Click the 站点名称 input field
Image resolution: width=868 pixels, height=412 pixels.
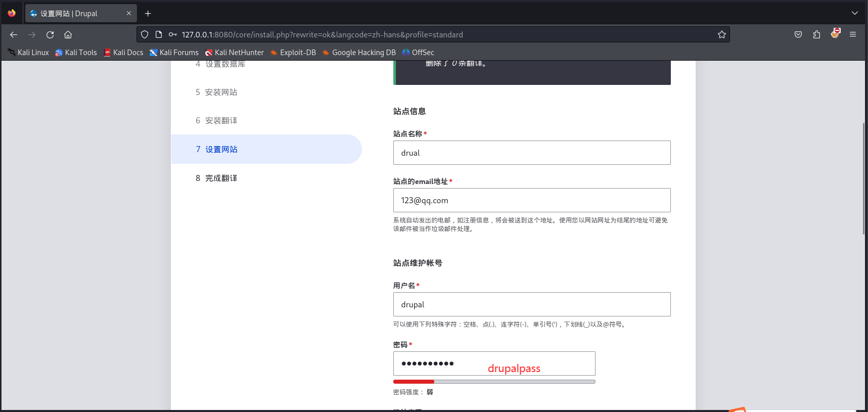(532, 153)
